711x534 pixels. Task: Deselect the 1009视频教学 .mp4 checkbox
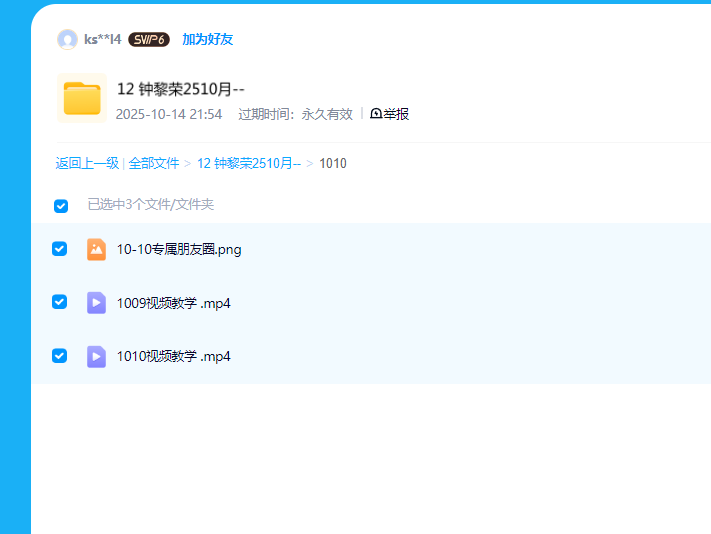[59, 302]
